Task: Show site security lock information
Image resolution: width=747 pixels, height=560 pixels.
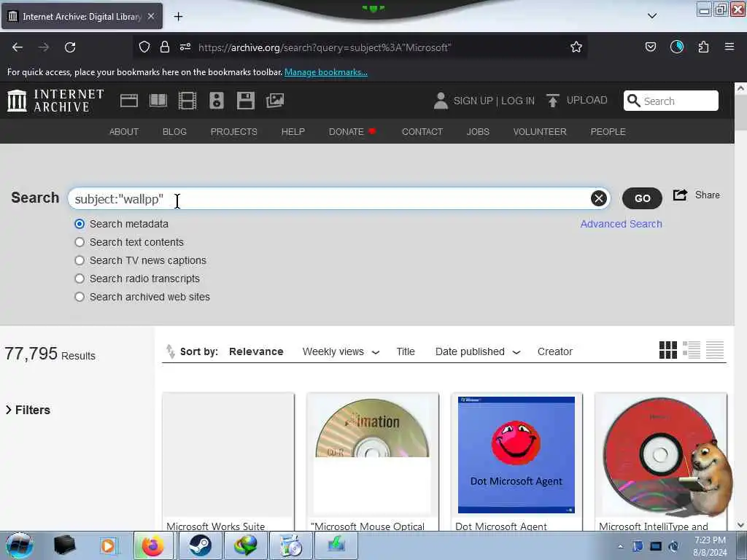Action: tap(165, 47)
